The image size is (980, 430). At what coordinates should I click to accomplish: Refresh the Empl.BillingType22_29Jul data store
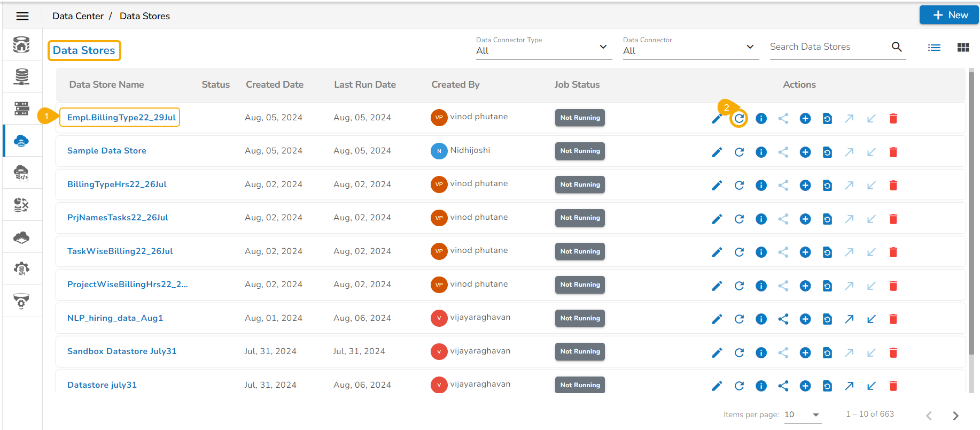pyautogui.click(x=739, y=119)
